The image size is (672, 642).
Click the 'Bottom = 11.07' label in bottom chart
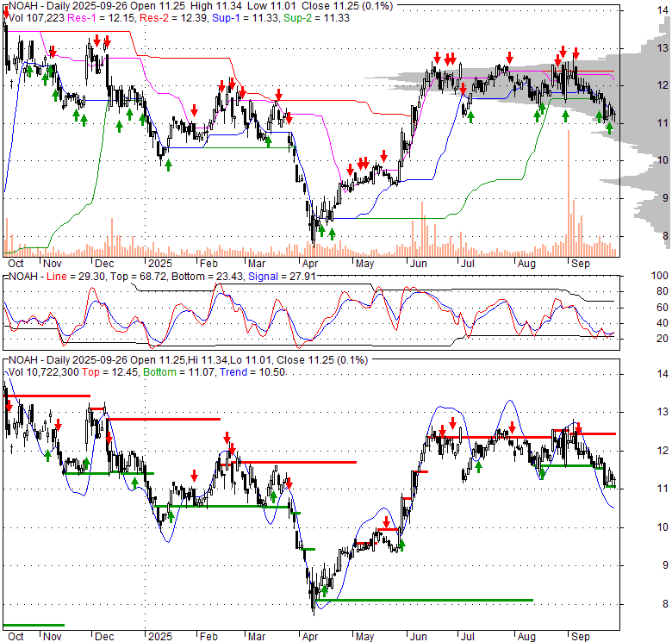(x=178, y=372)
